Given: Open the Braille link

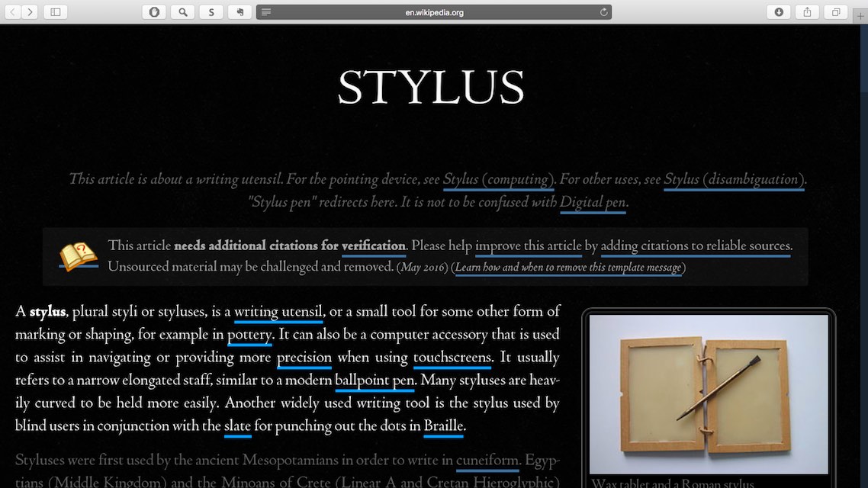Looking at the screenshot, I should click(443, 426).
